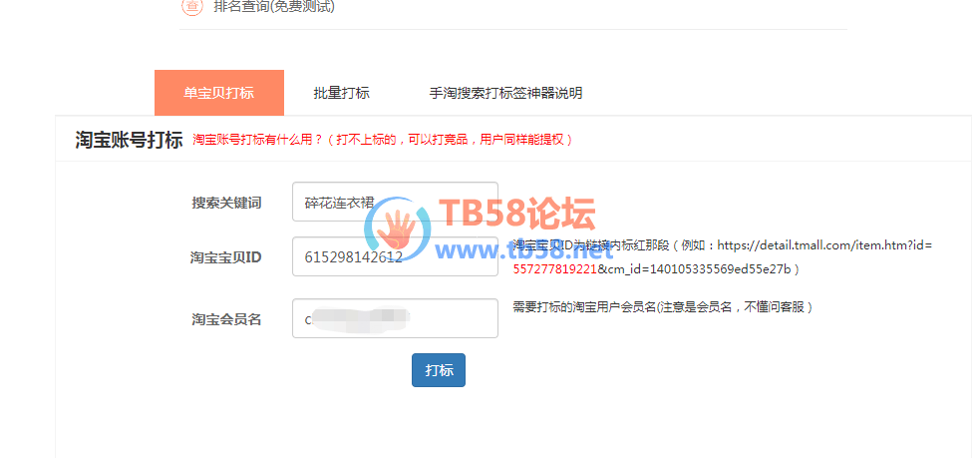This screenshot has height=458, width=980.
Task: Click the circular 查 ranking query icon
Action: (192, 6)
